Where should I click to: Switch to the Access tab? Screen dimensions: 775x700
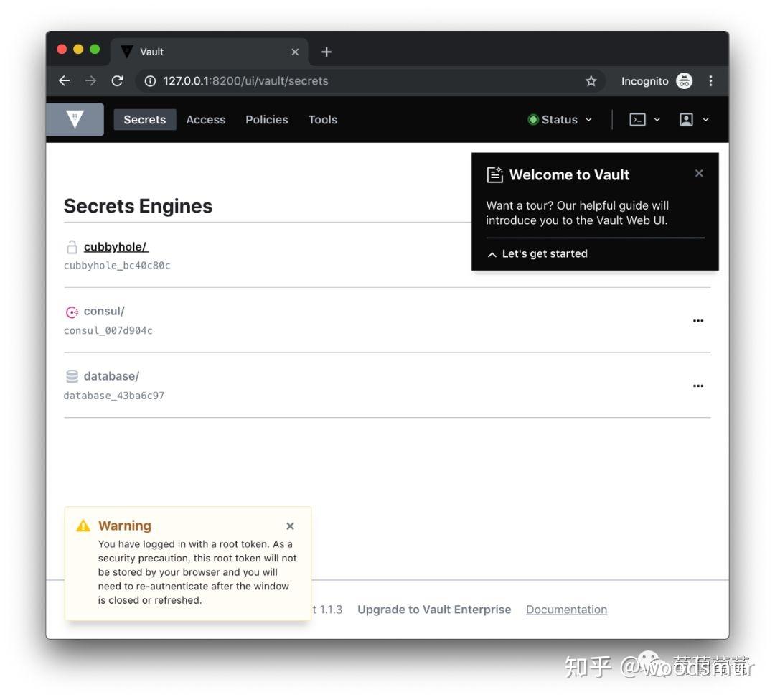205,120
